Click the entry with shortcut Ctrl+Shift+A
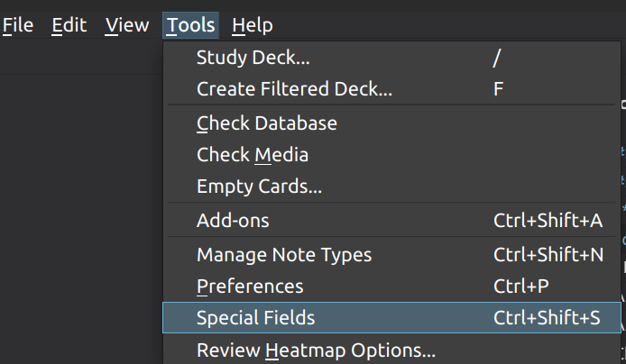626x364 pixels. (x=548, y=221)
